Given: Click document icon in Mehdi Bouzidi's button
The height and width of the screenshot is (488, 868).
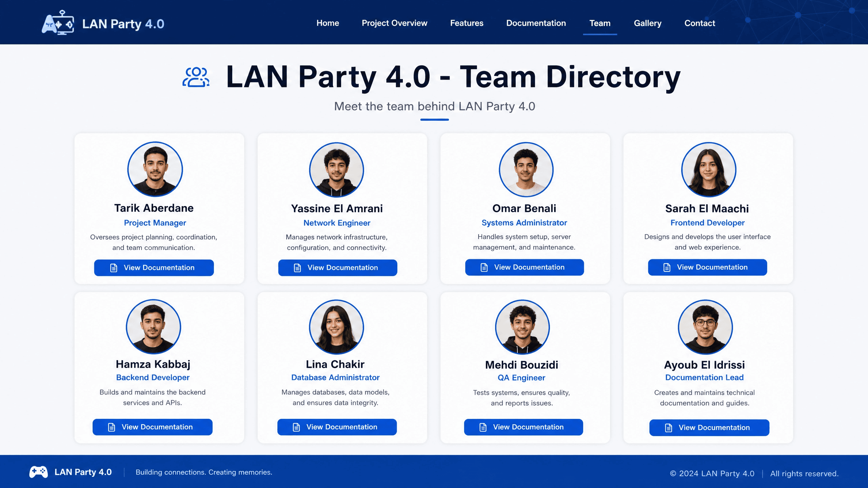Looking at the screenshot, I should pos(483,427).
